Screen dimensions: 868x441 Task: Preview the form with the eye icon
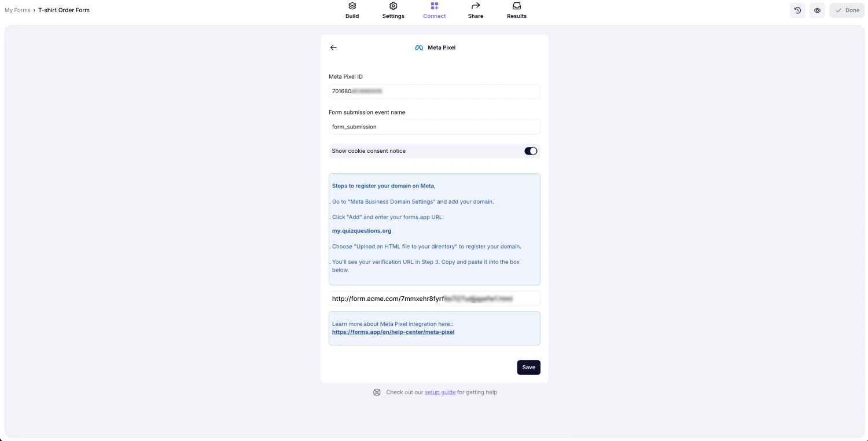coord(817,10)
